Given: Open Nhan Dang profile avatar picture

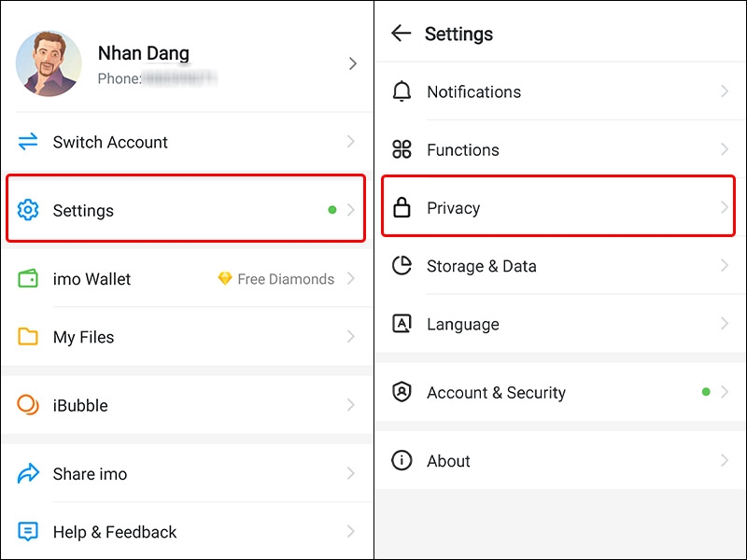Looking at the screenshot, I should click(x=49, y=63).
